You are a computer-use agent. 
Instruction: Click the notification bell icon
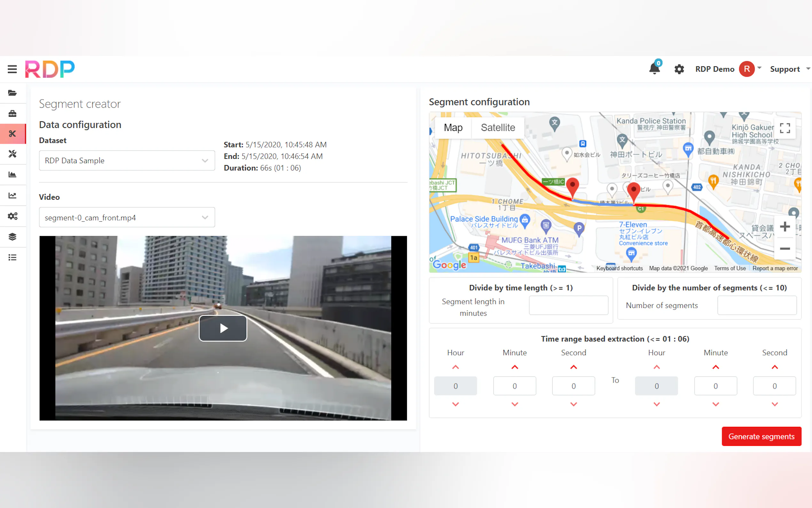coord(654,68)
